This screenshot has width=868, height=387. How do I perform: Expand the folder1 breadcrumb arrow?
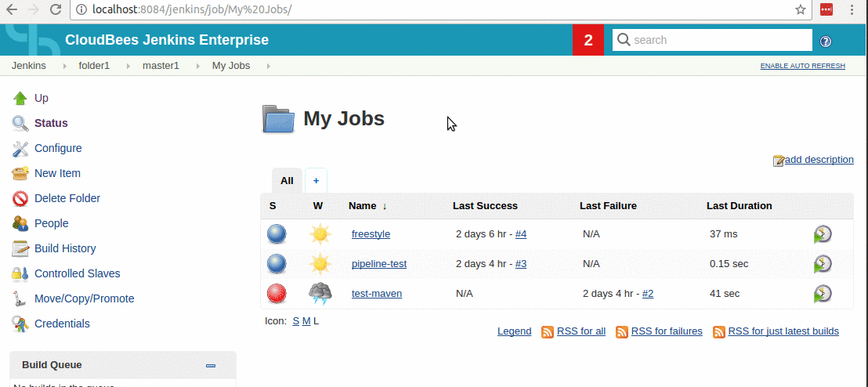tap(128, 66)
